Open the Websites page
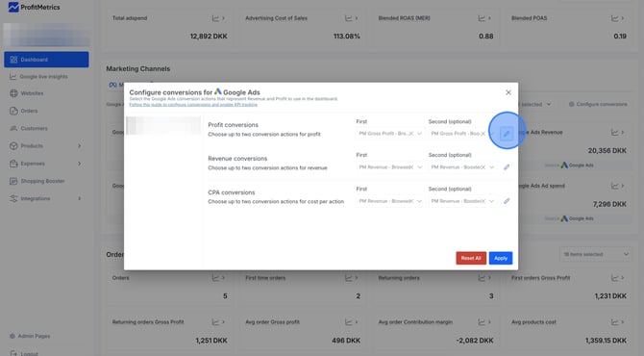The height and width of the screenshot is (356, 644). (26, 93)
